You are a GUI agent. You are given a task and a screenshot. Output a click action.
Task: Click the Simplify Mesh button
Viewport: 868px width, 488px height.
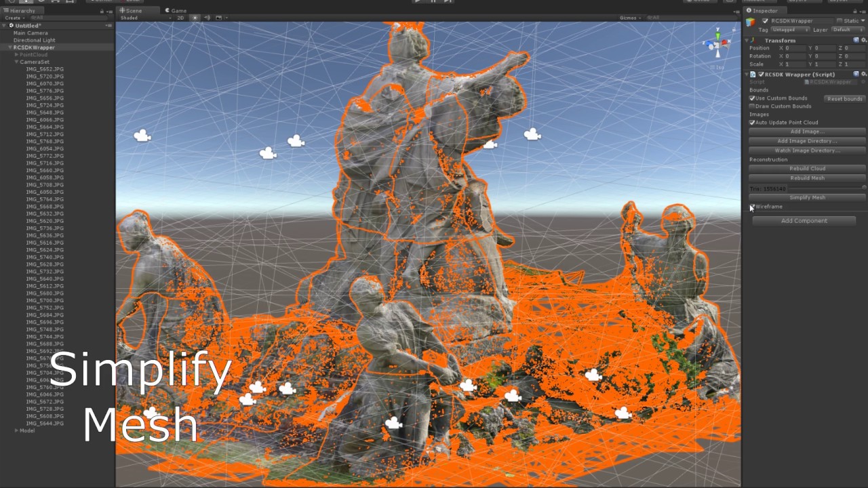point(807,197)
